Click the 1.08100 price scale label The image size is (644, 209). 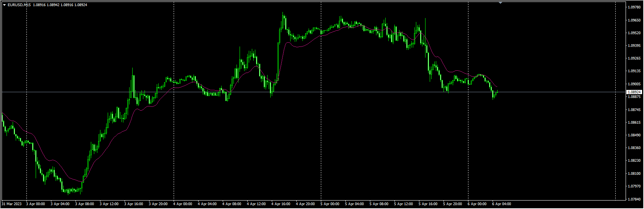click(x=635, y=174)
